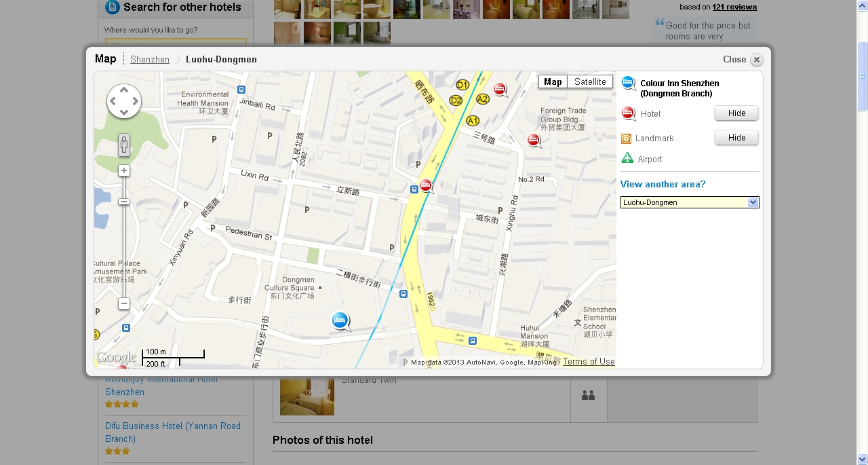Screen dimensions: 868x465
Task: Open the 121 reviews link
Action: (734, 7)
